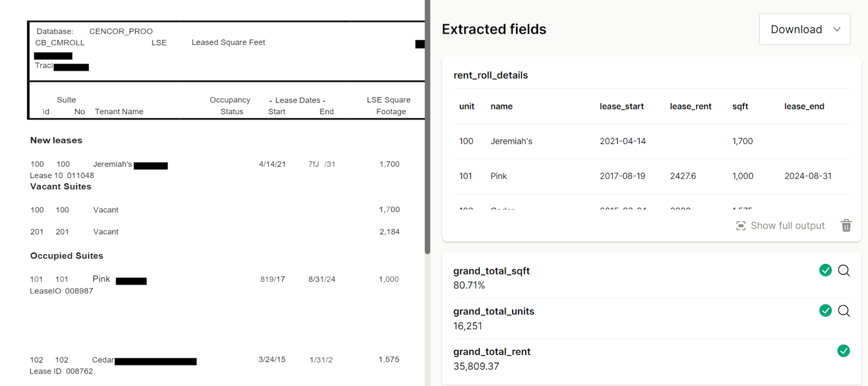
Task: Open the Download dropdown menu
Action: coord(805,29)
